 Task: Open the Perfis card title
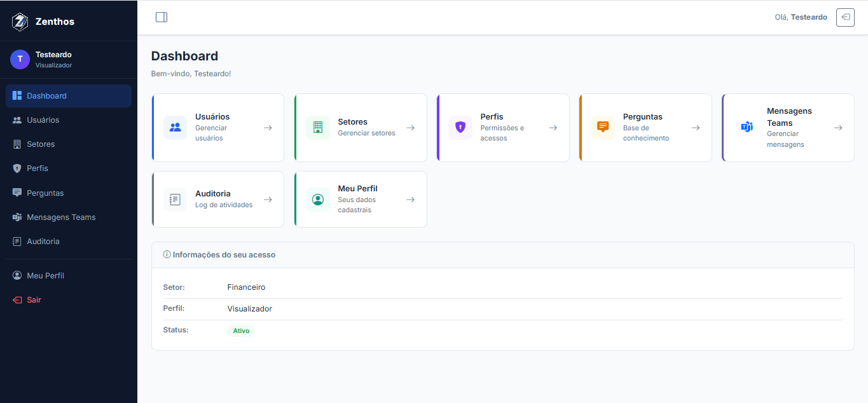click(x=492, y=117)
